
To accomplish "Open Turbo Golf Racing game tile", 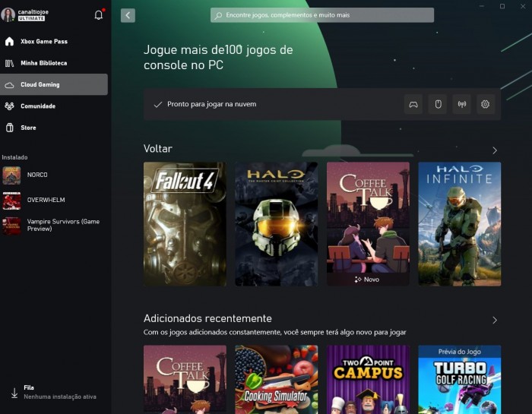I will (459, 379).
